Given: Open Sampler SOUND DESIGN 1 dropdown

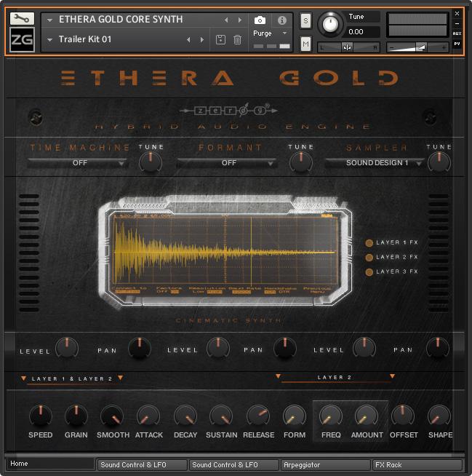Looking at the screenshot, I should (x=375, y=163).
